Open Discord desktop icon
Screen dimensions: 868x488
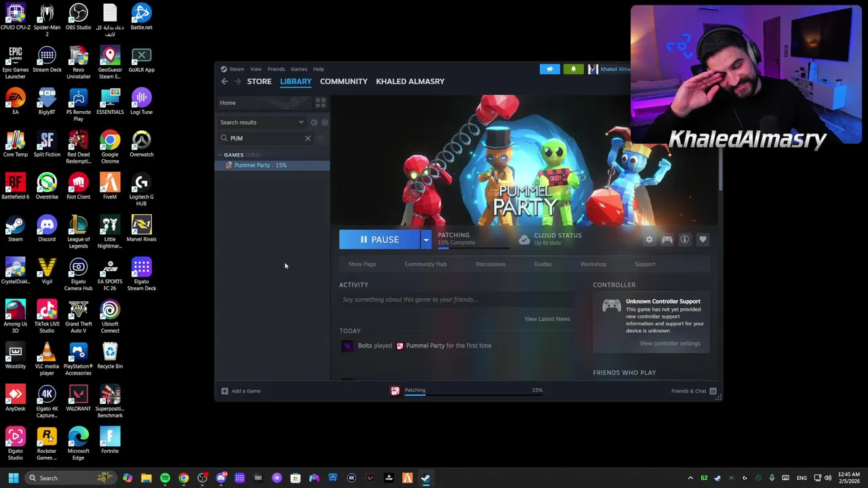(x=47, y=229)
